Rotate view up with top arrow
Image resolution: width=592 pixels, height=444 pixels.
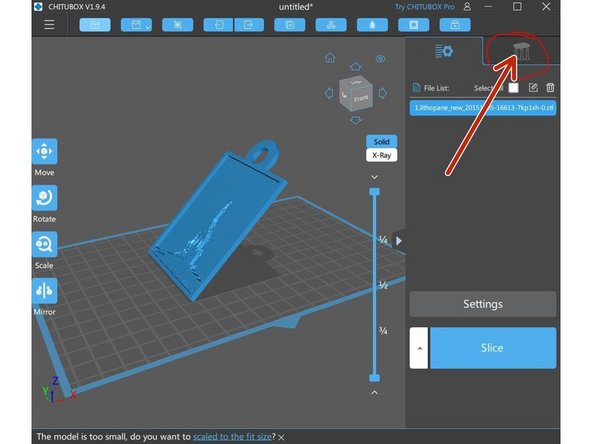[355, 67]
